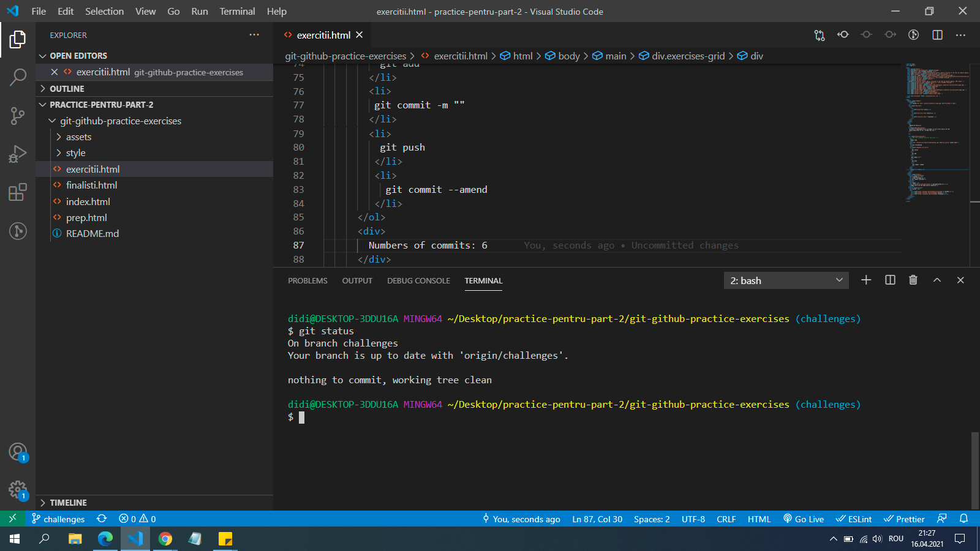
Task: Expand the TIMELINE section
Action: coord(68,503)
